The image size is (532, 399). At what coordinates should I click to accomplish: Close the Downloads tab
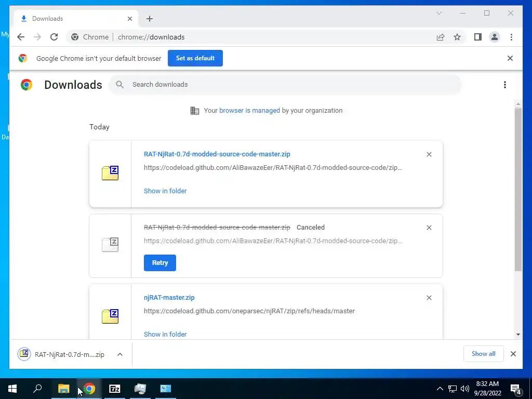(129, 19)
